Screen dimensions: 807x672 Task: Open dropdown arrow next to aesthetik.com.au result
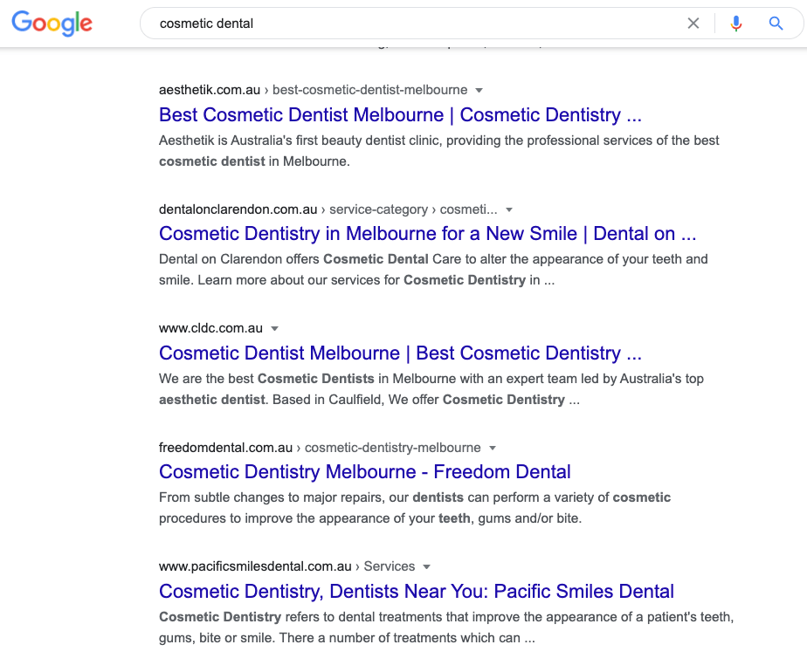click(479, 91)
